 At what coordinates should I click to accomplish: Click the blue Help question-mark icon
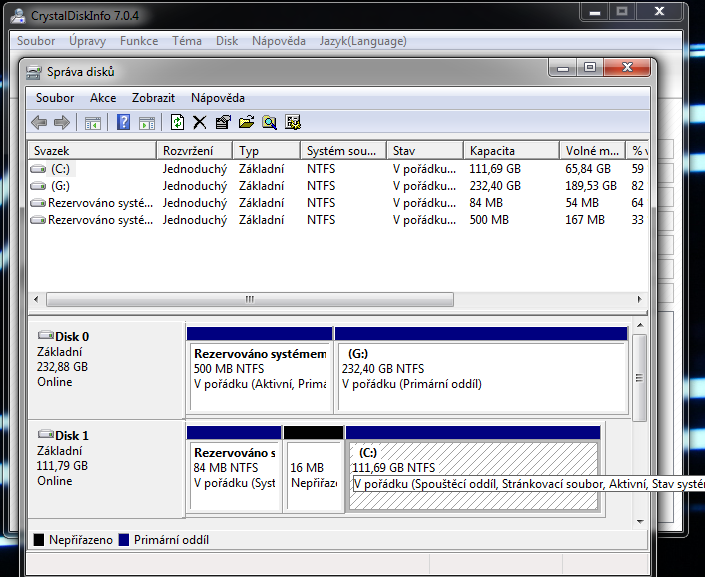tap(124, 123)
